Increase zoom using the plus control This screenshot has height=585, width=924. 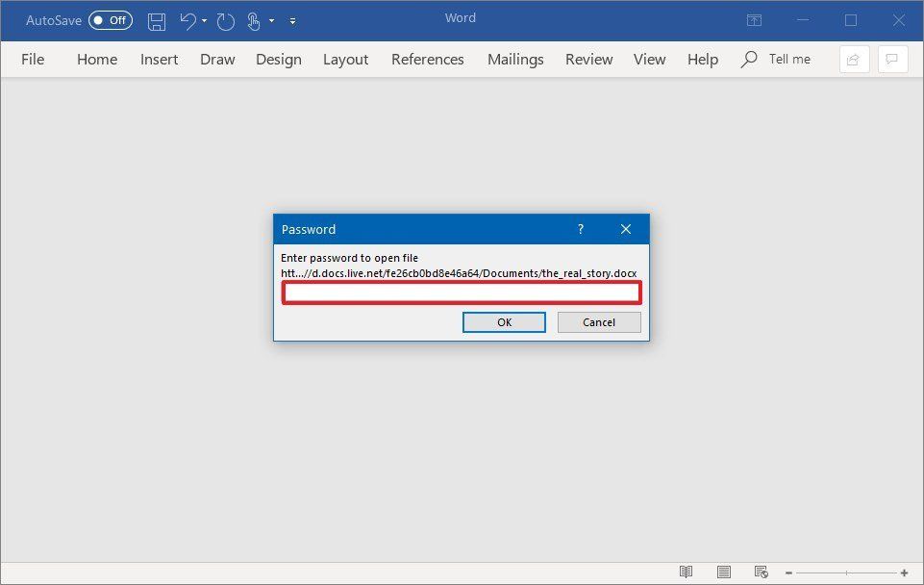coord(905,572)
